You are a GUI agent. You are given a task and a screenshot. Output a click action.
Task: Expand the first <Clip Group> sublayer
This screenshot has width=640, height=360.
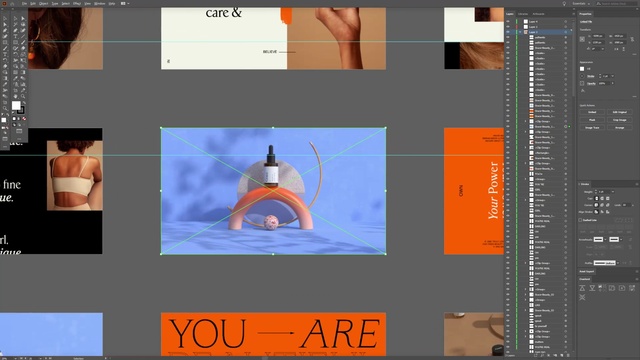coord(526,121)
